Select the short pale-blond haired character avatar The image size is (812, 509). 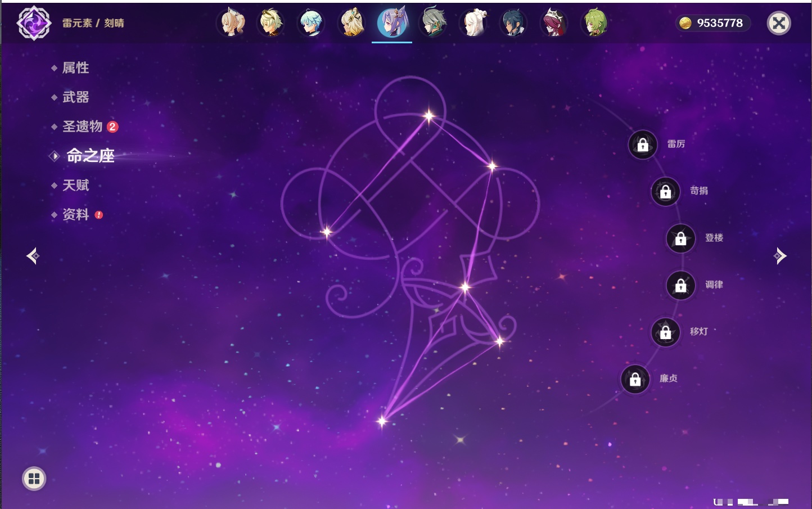271,23
